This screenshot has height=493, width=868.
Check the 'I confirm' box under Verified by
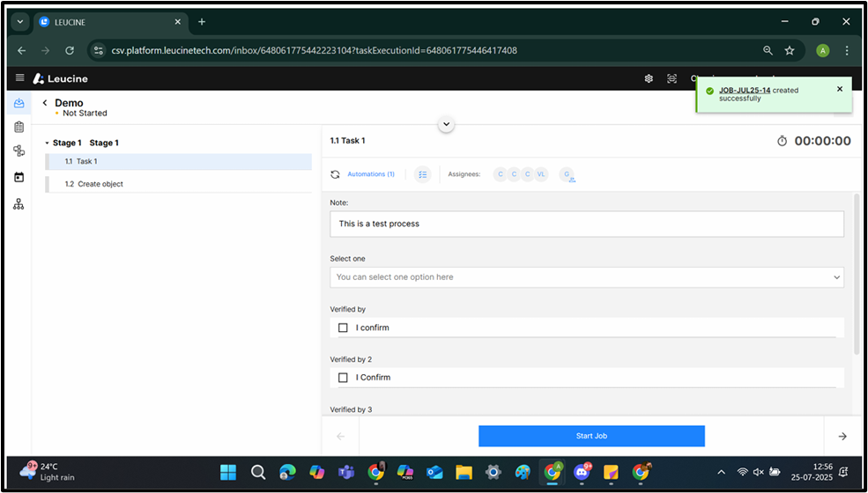(344, 327)
